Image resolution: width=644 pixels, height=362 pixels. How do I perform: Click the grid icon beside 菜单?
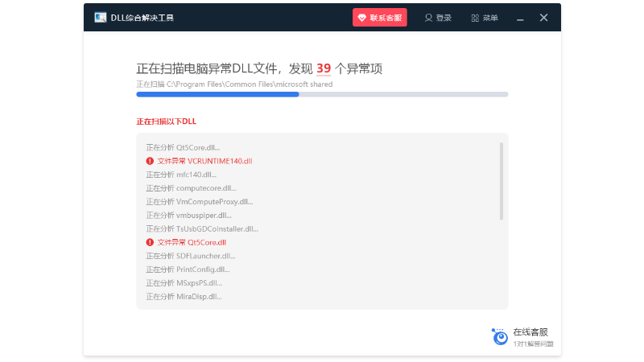pyautogui.click(x=475, y=18)
